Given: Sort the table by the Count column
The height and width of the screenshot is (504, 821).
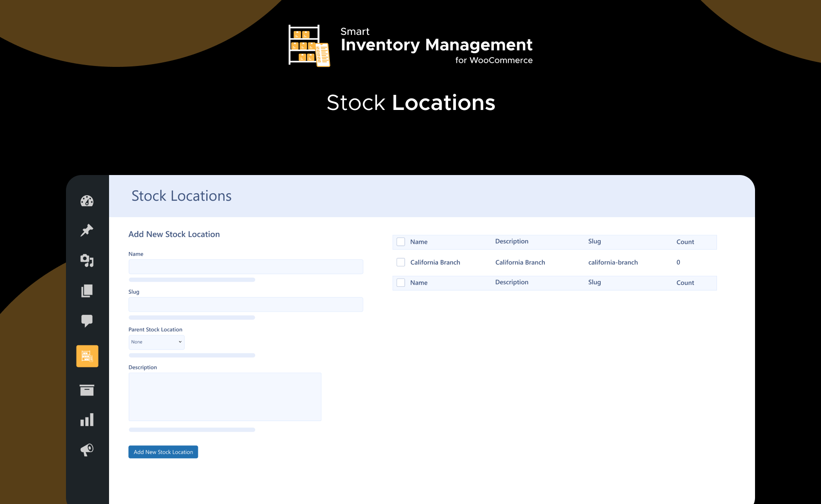Looking at the screenshot, I should tap(685, 241).
